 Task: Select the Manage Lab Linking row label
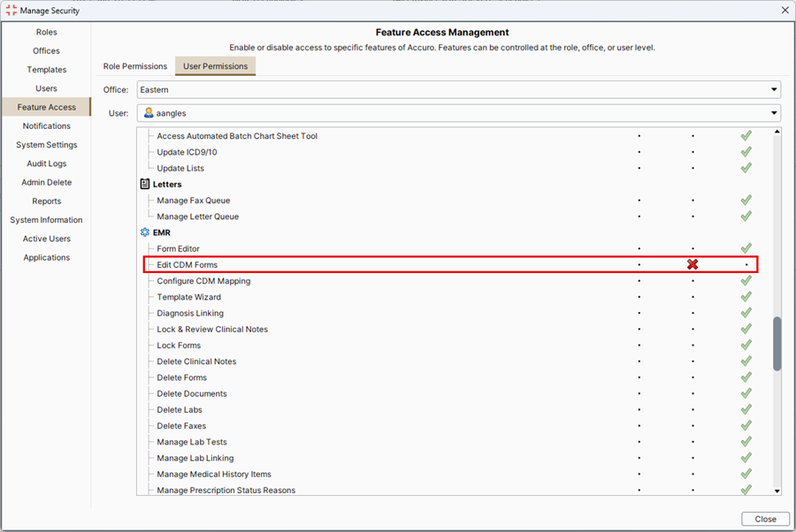pos(195,458)
